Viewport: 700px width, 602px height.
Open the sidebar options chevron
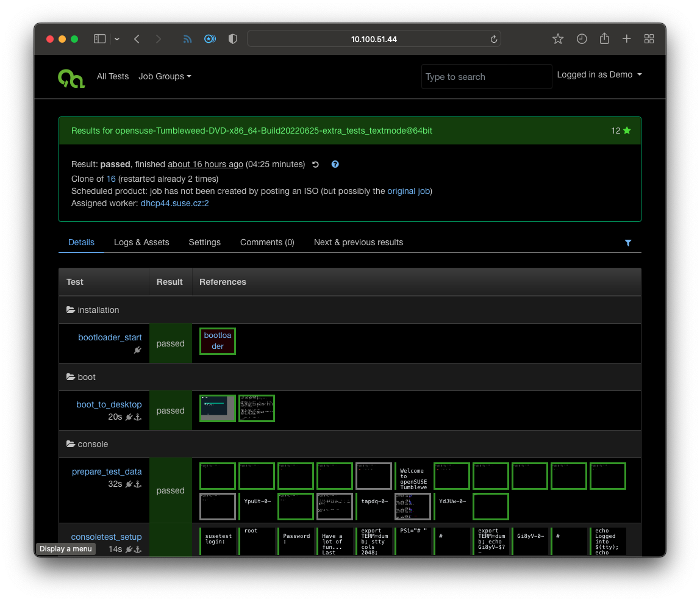pos(117,39)
